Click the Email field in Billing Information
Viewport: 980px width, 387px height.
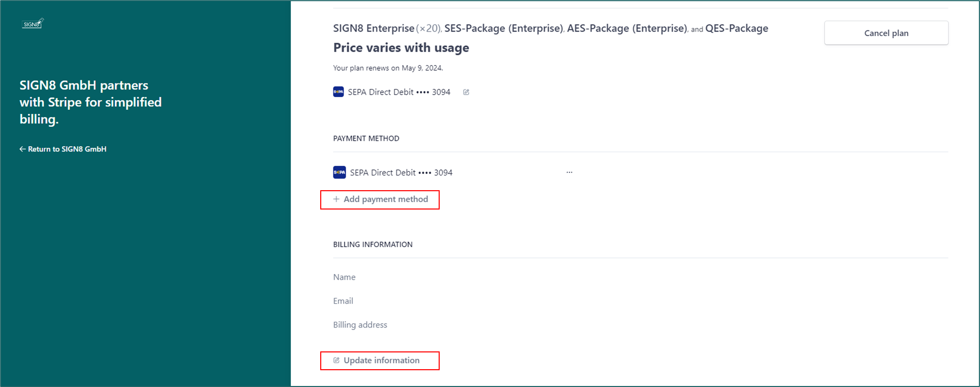[343, 301]
